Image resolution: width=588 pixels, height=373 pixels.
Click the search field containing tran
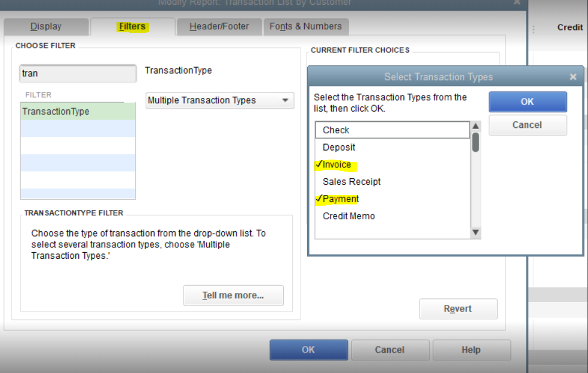coord(77,74)
